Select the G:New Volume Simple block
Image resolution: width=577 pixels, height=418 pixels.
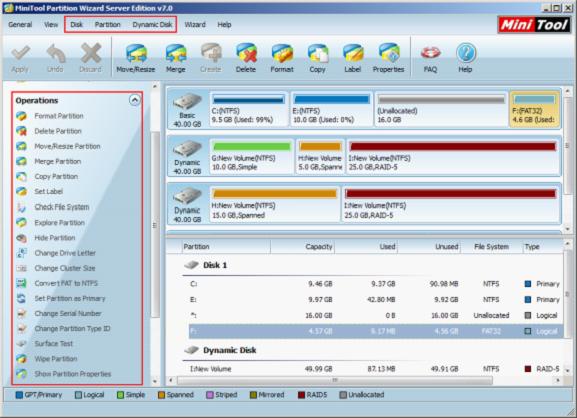click(251, 156)
